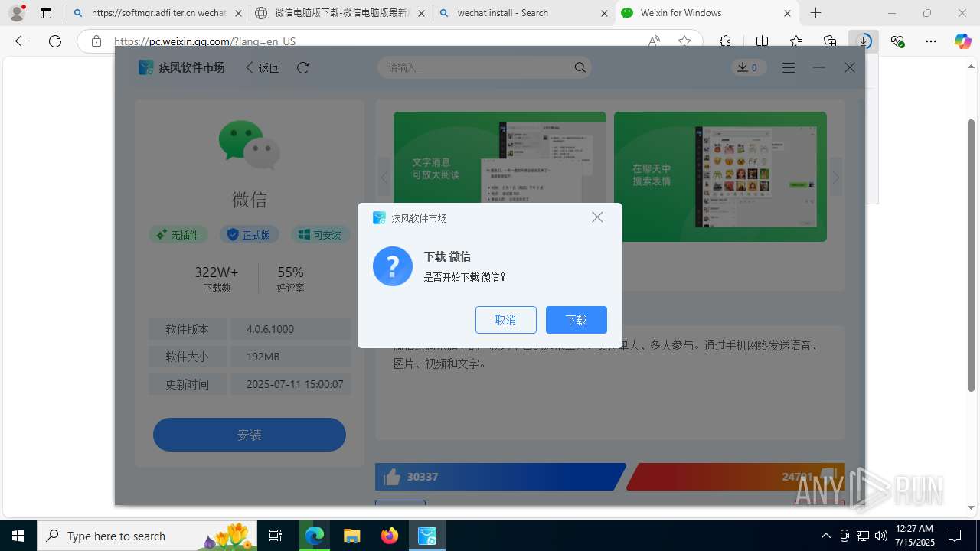The height and width of the screenshot is (551, 980).
Task: Open Edge downloads icon
Action: [x=864, y=41]
